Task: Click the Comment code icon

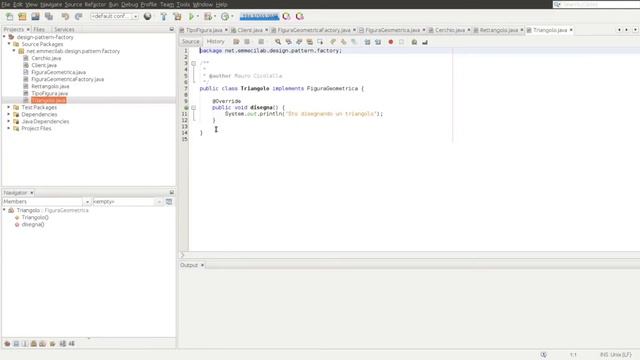Action: 414,42
